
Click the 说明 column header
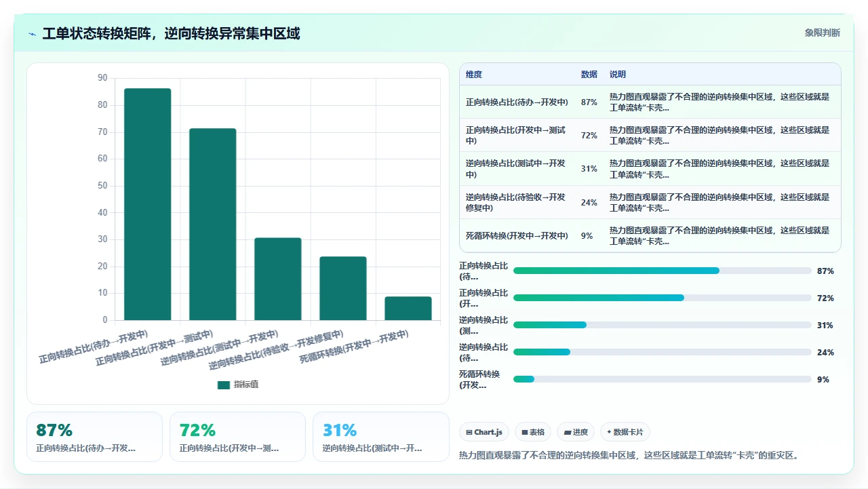(x=618, y=75)
